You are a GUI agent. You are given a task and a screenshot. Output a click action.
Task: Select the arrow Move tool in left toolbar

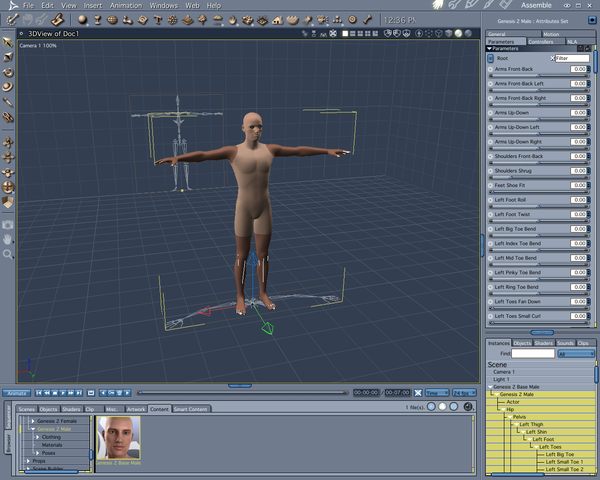pyautogui.click(x=8, y=42)
